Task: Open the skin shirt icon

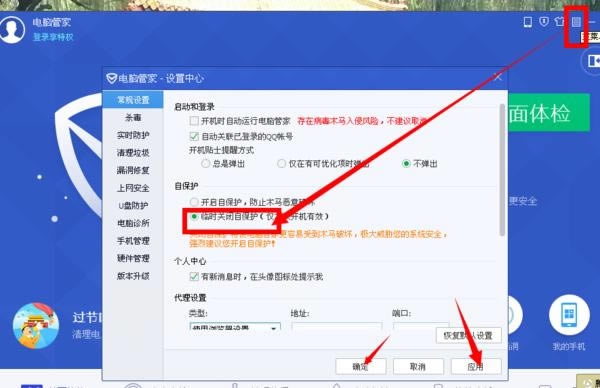Action: 559,21
